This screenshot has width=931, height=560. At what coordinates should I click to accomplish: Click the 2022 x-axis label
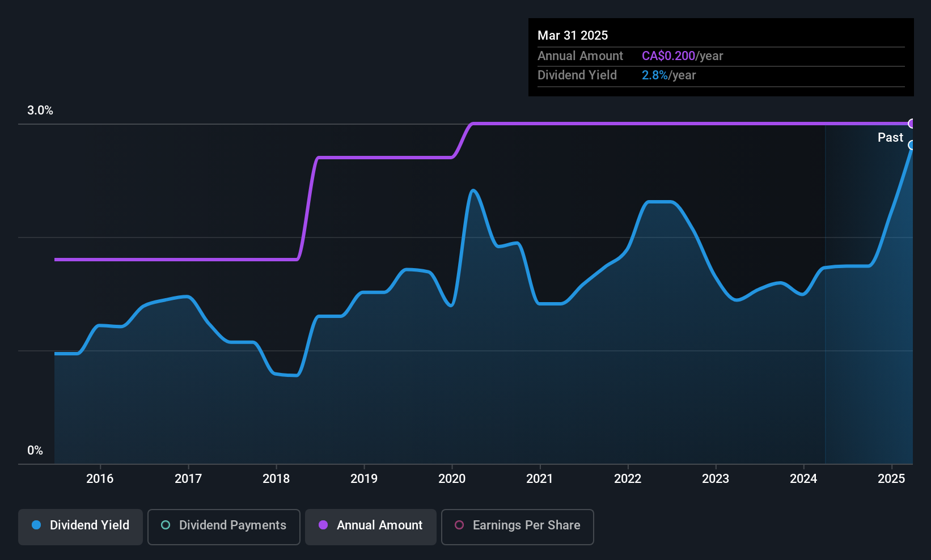pyautogui.click(x=628, y=479)
